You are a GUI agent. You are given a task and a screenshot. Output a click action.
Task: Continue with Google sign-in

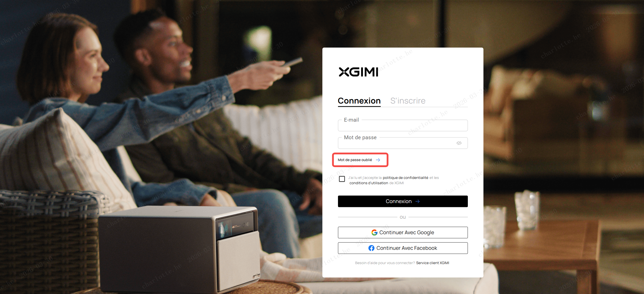tap(403, 232)
